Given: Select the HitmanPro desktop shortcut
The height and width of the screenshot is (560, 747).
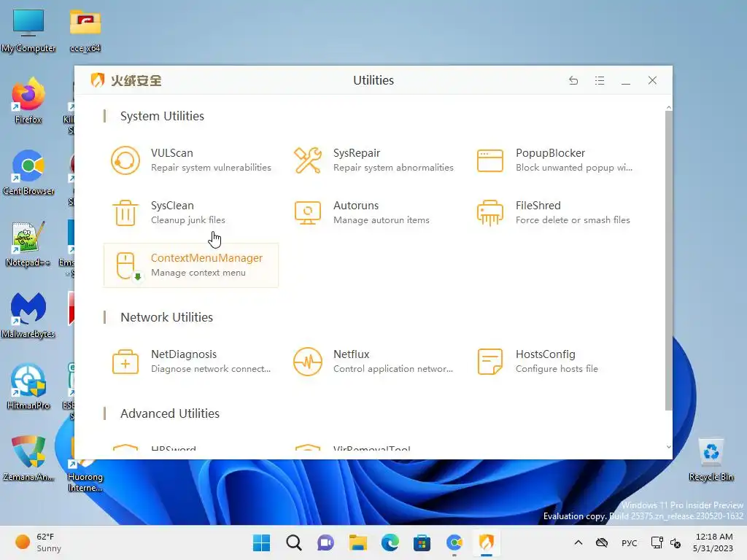Looking at the screenshot, I should (x=28, y=386).
